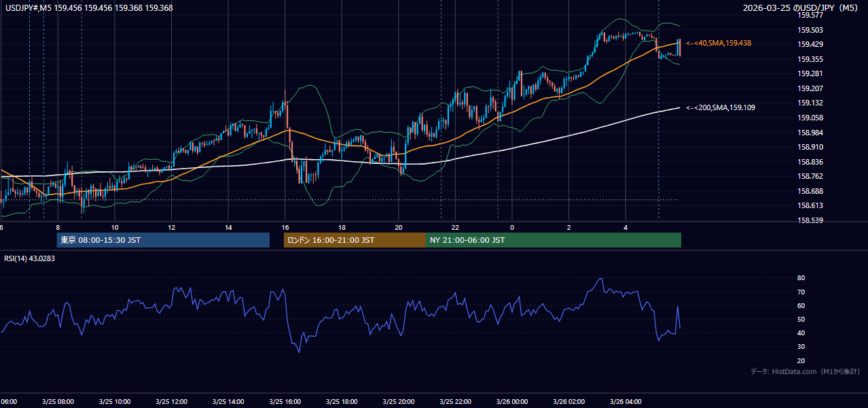Click the Tokyo session bar 08:00-15:30 JST
The height and width of the screenshot is (408, 868).
[163, 240]
